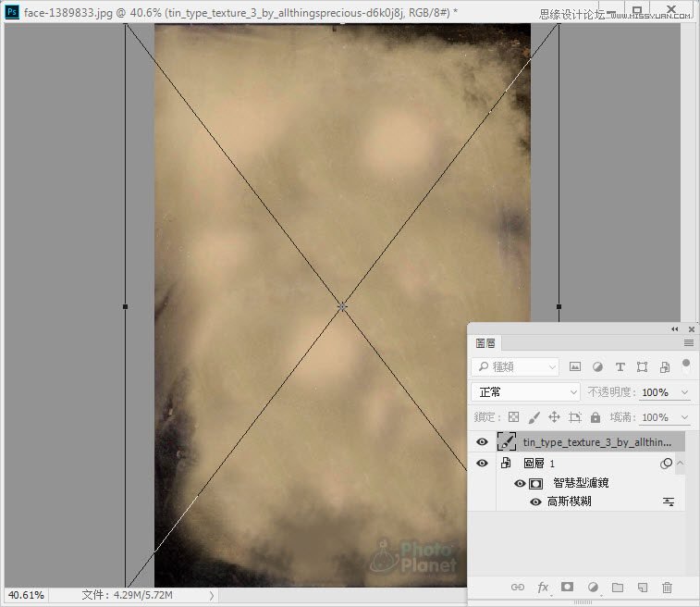Image resolution: width=700 pixels, height=607 pixels.
Task: Filter layers by pixel layer icon
Action: 574,367
